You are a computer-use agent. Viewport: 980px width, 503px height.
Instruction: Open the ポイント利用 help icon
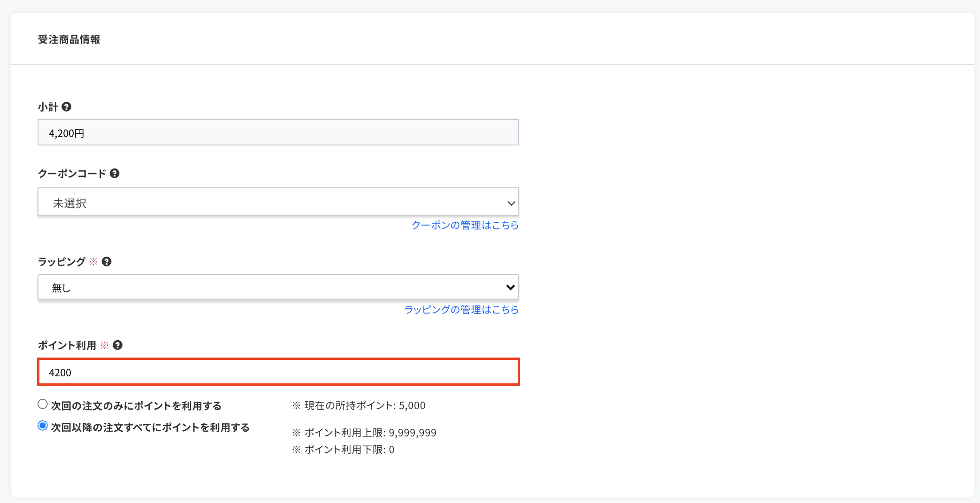click(118, 345)
